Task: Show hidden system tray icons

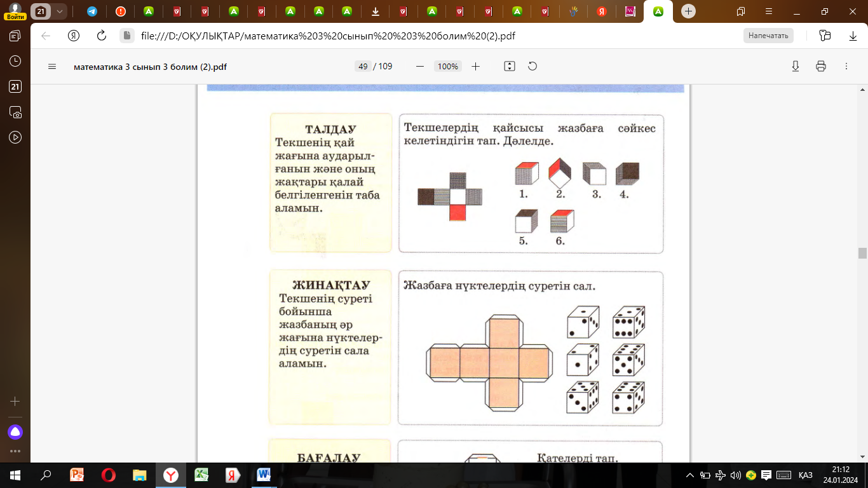Action: [x=690, y=475]
